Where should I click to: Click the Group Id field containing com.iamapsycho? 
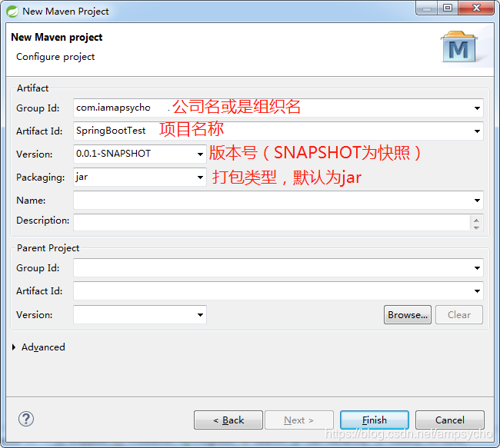pyautogui.click(x=278, y=108)
